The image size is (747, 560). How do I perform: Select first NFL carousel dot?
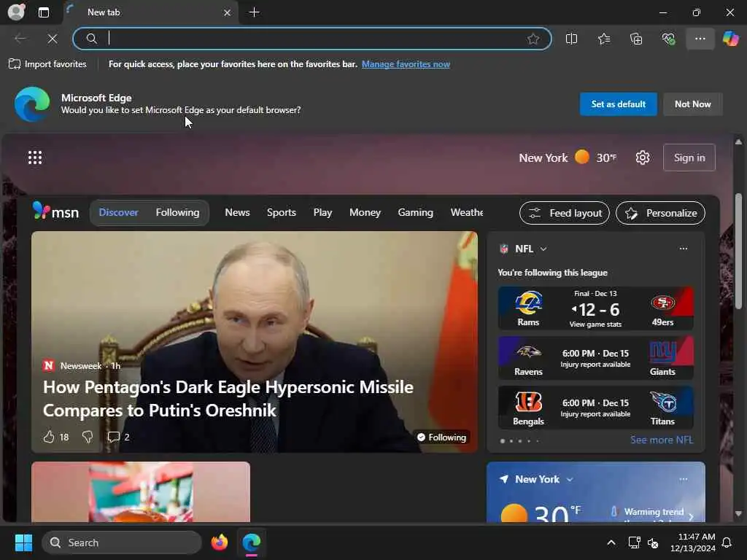(x=503, y=441)
